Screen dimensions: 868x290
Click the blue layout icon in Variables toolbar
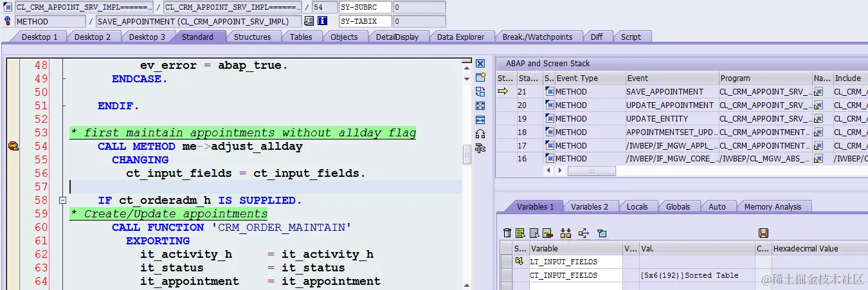tap(602, 233)
